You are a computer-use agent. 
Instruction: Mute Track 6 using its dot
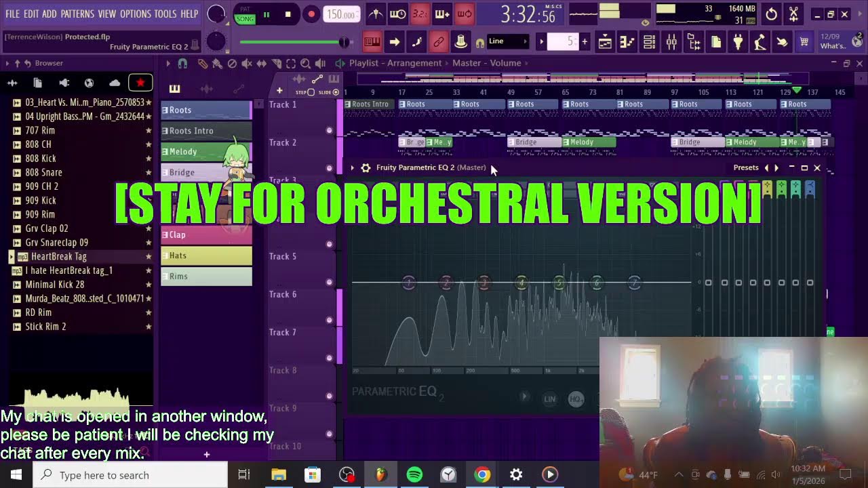[330, 320]
